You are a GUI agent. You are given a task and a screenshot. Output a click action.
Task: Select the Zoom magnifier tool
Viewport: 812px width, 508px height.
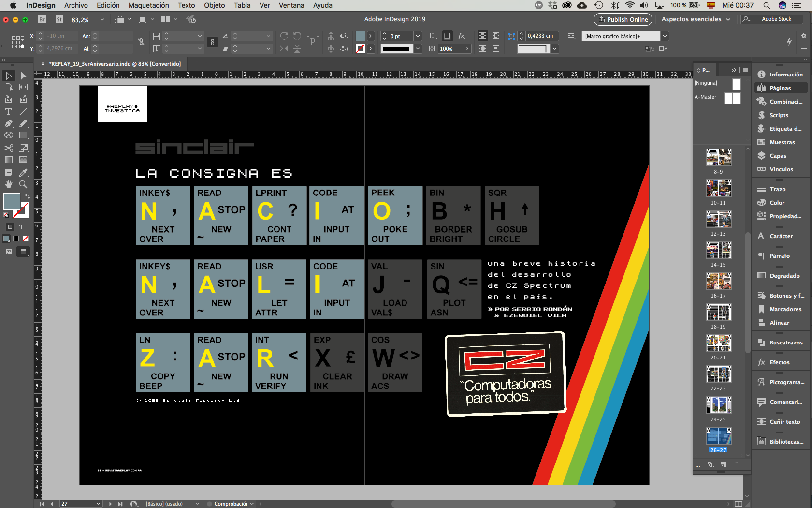[23, 184]
